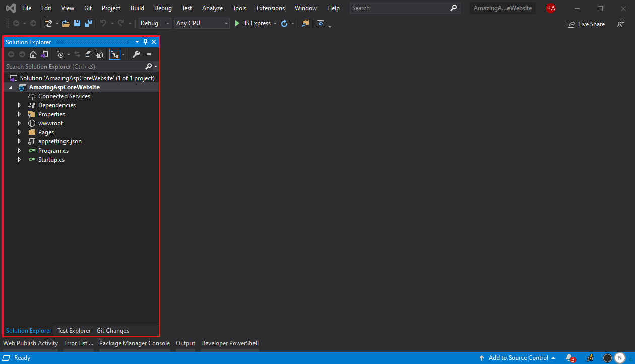Open the Output tab
635x364 pixels.
pos(185,343)
